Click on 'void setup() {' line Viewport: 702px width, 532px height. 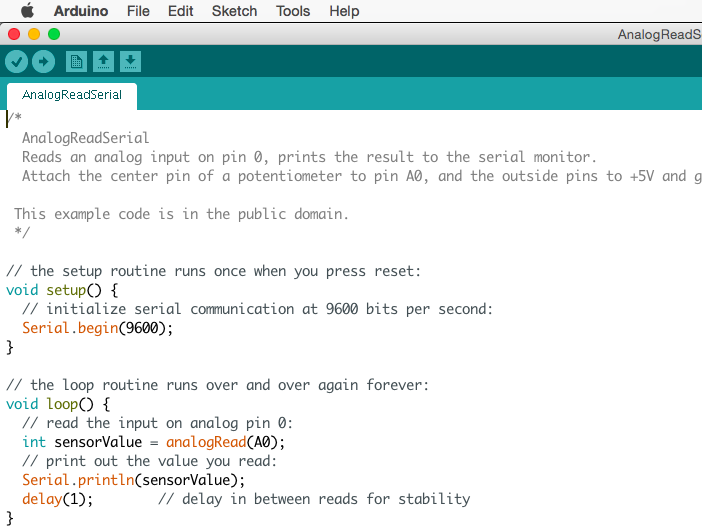click(x=62, y=290)
